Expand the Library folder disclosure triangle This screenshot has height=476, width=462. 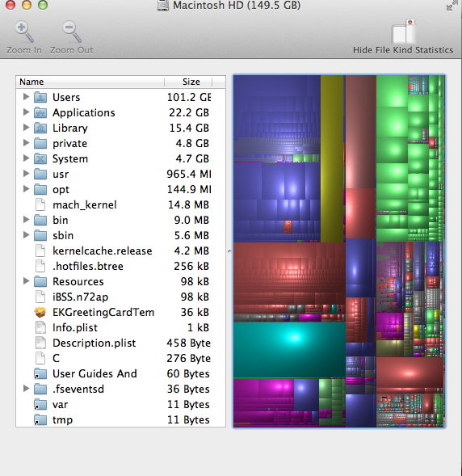pos(27,127)
